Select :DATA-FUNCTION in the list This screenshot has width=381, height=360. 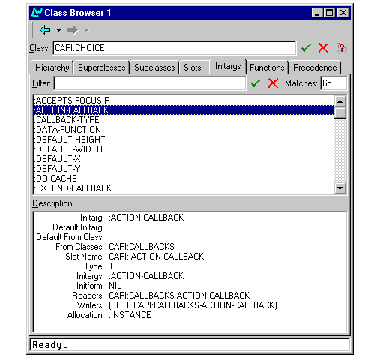click(x=184, y=129)
